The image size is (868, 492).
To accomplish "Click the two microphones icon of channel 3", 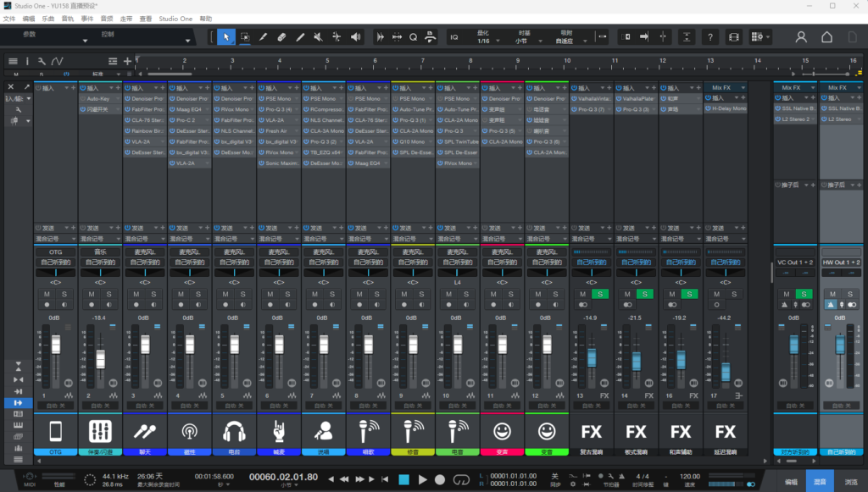I will (x=145, y=431).
